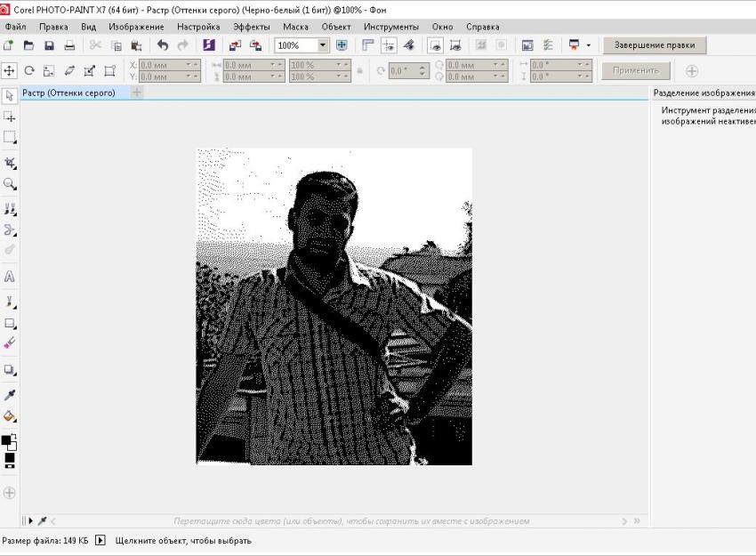Click the Завершение правки button
Viewport: 756px width, 556px height.
point(654,45)
